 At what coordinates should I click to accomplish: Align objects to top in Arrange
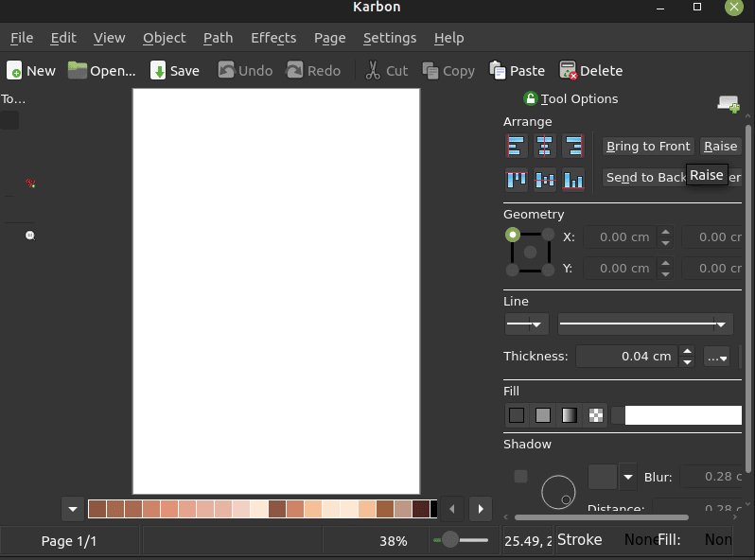point(516,180)
